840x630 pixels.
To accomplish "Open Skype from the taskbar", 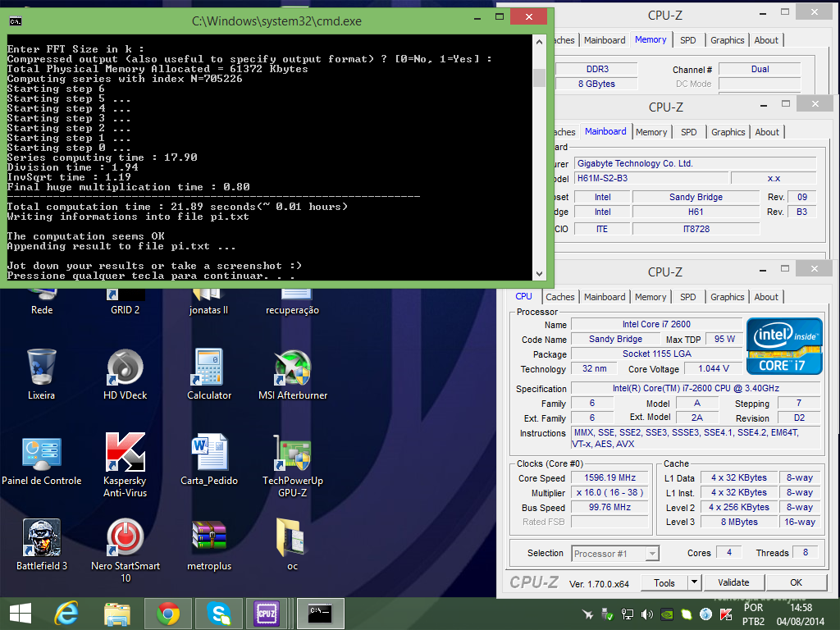I will pos(218,614).
